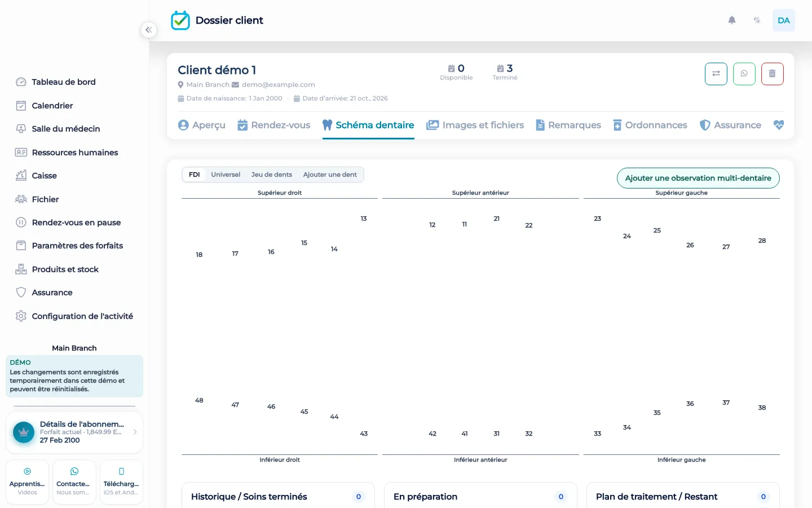The width and height of the screenshot is (812, 508).
Task: Collapse the sidebar with double-chevron icon
Action: 148,30
